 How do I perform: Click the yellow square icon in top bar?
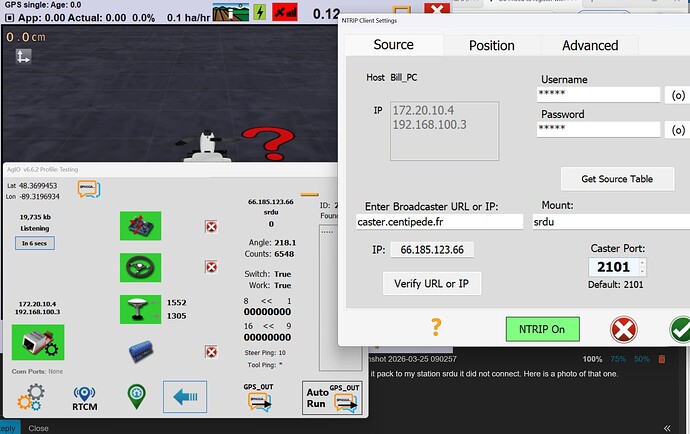401,11
